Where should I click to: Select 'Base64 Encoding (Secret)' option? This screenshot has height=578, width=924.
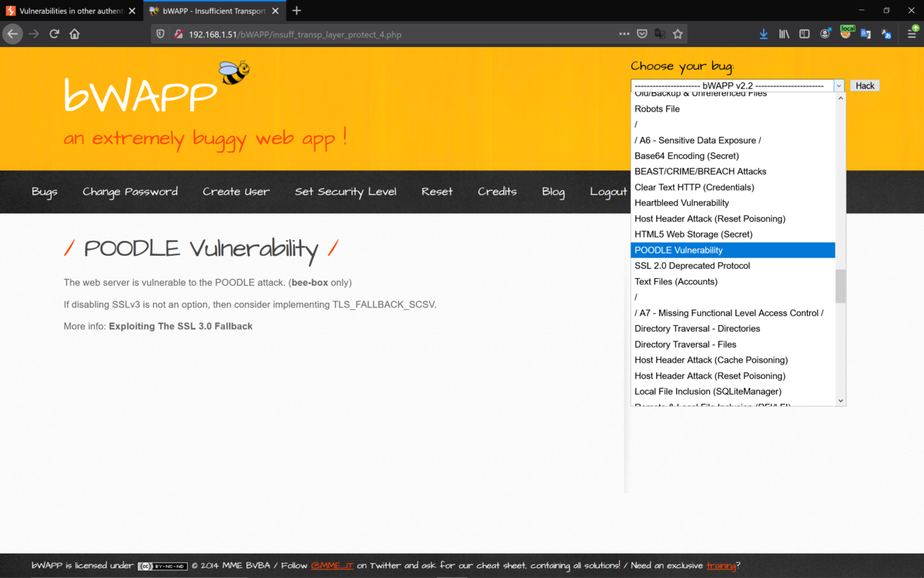pyautogui.click(x=733, y=156)
